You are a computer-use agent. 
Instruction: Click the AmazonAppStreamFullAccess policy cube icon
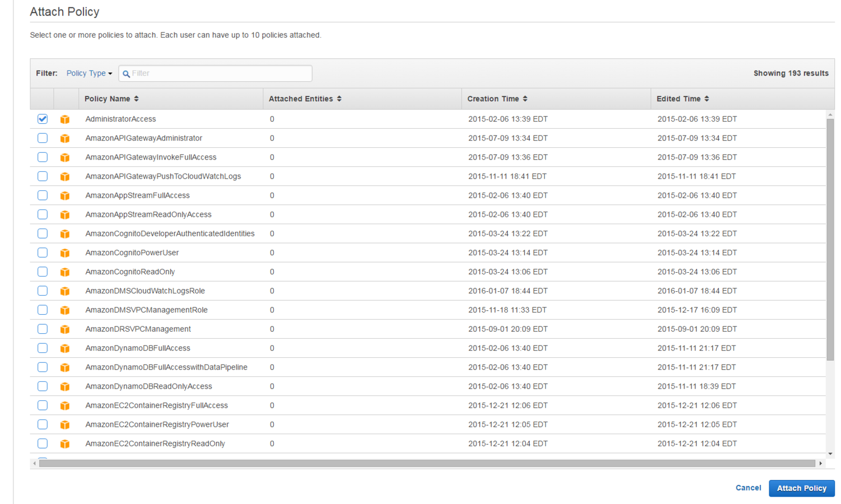[x=65, y=195]
